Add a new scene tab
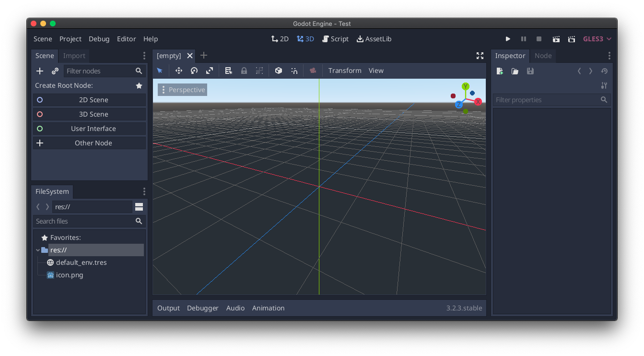Viewport: 644px width, 356px height. [x=204, y=55]
